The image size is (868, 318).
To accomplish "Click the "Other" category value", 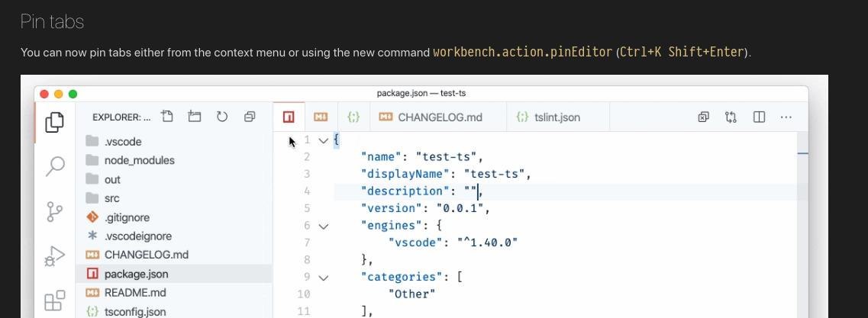I will tap(412, 294).
